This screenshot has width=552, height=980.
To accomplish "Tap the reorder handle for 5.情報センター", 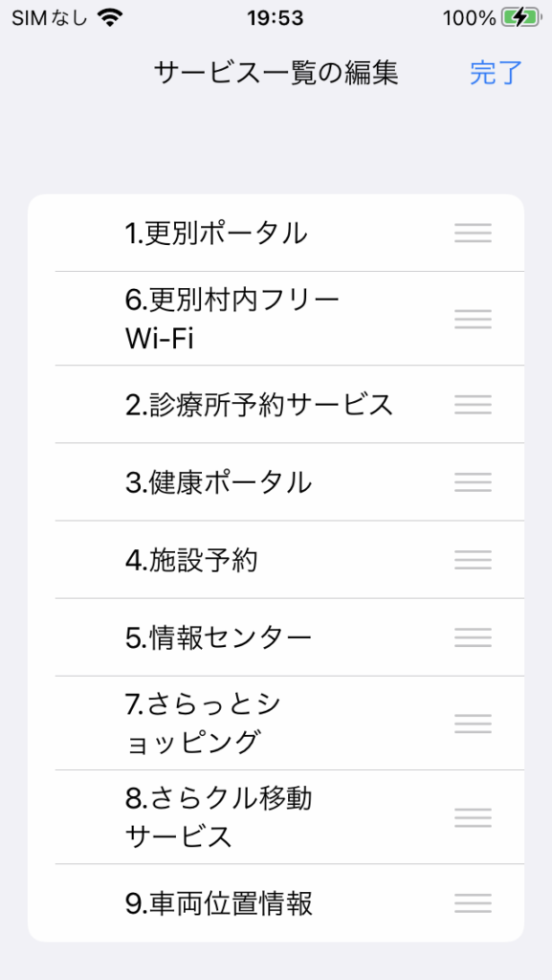I will coord(473,636).
